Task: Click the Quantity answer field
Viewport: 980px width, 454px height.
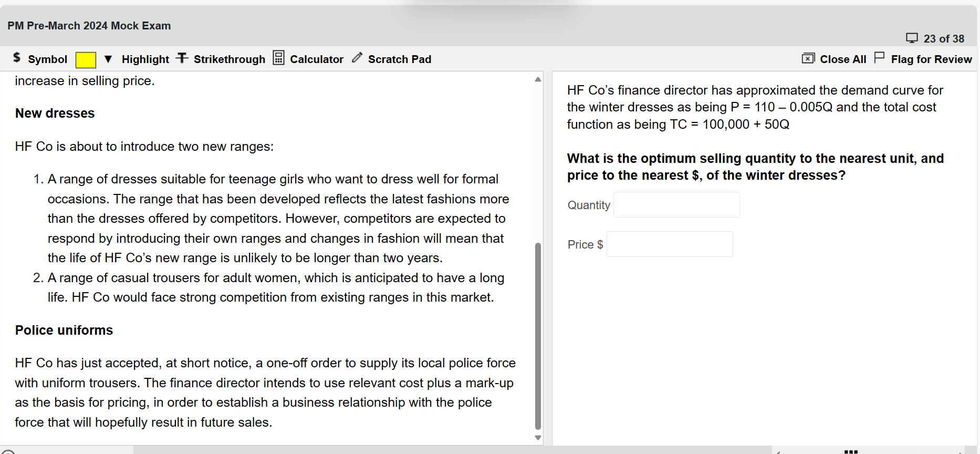Action: pos(676,205)
